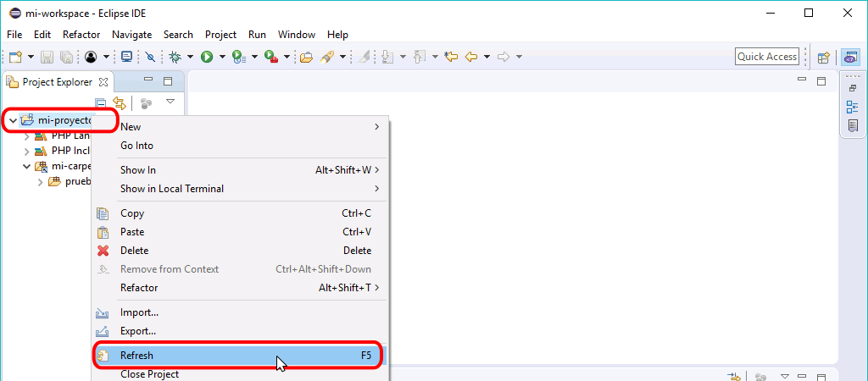868x381 pixels.
Task: Click the Back navigation arrow icon
Action: 471,57
